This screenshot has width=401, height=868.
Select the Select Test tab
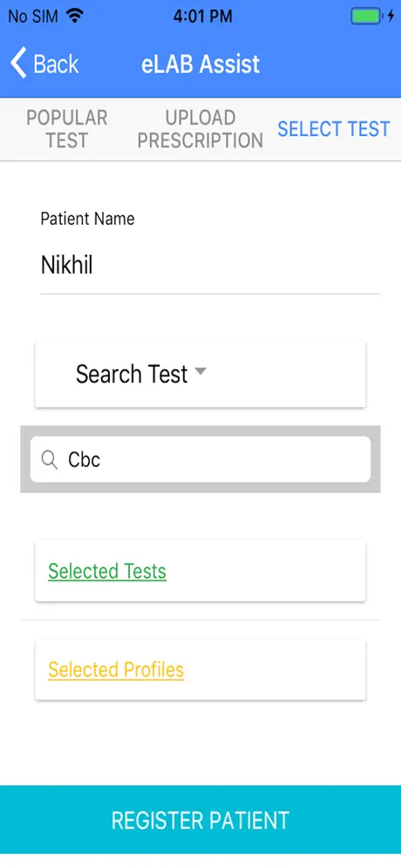pyautogui.click(x=334, y=129)
